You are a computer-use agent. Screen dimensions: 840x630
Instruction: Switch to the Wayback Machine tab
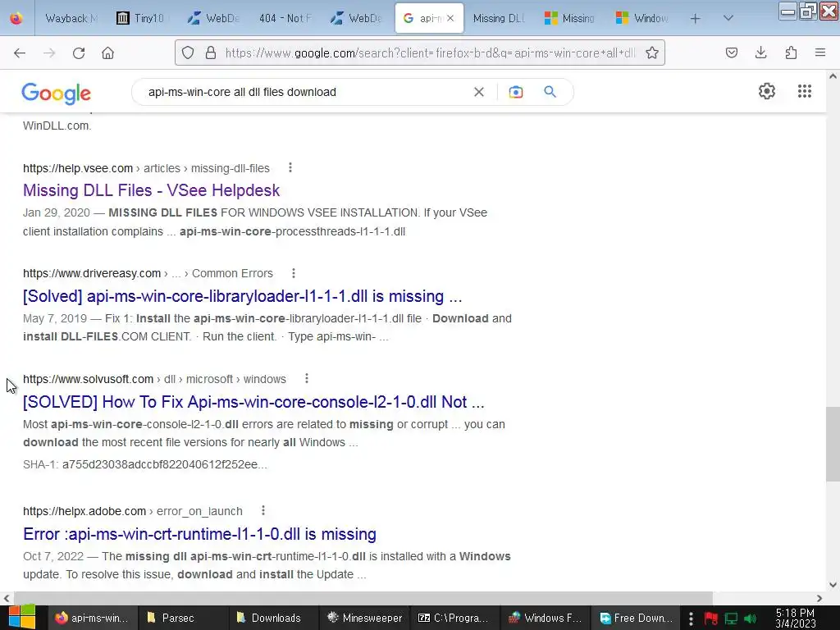click(71, 18)
